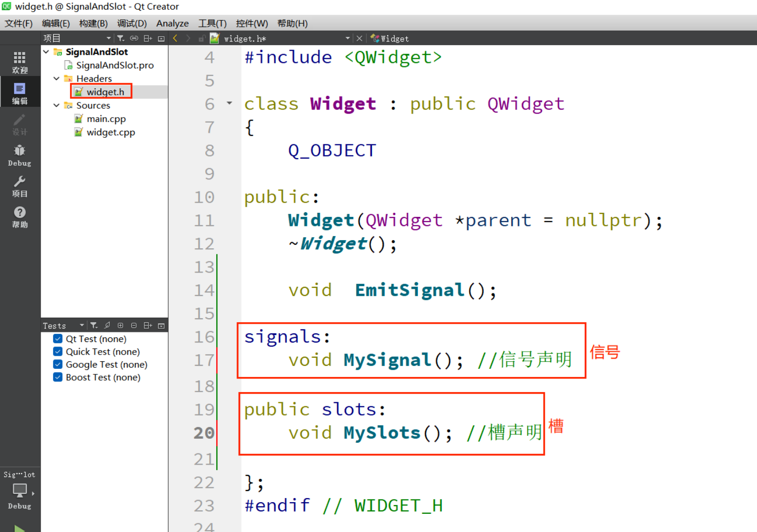
Task: Uncheck the Qt Test (none) checkbox
Action: 58,338
